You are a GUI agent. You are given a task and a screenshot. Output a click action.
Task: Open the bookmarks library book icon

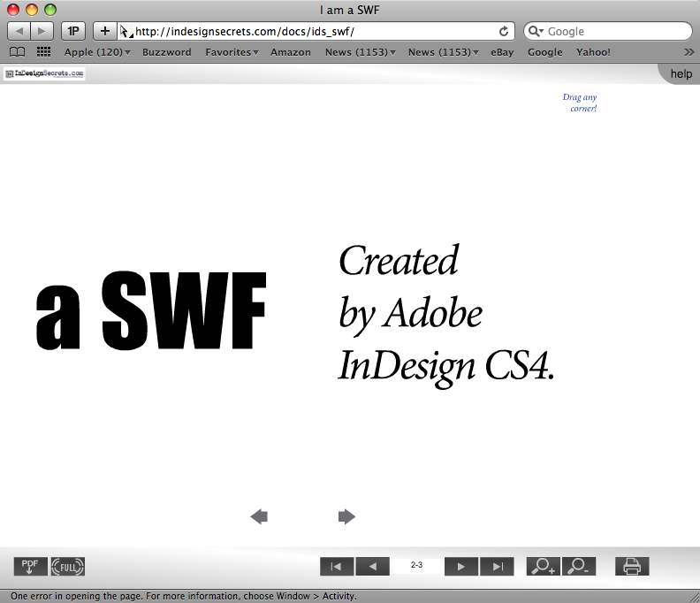(17, 52)
